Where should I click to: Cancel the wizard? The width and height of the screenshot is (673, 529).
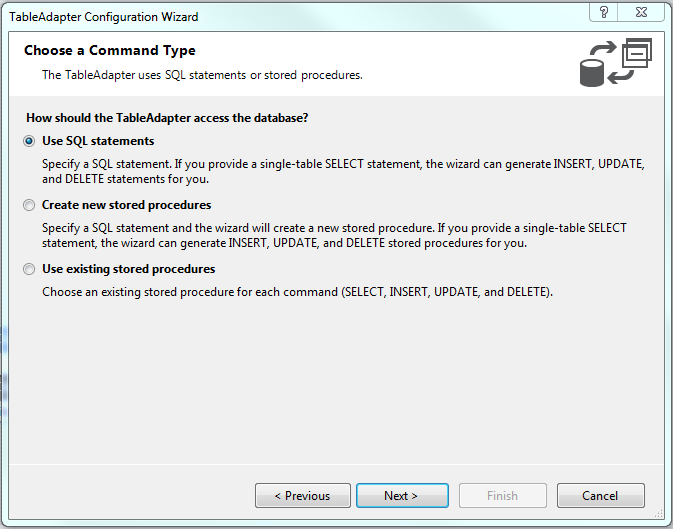600,496
